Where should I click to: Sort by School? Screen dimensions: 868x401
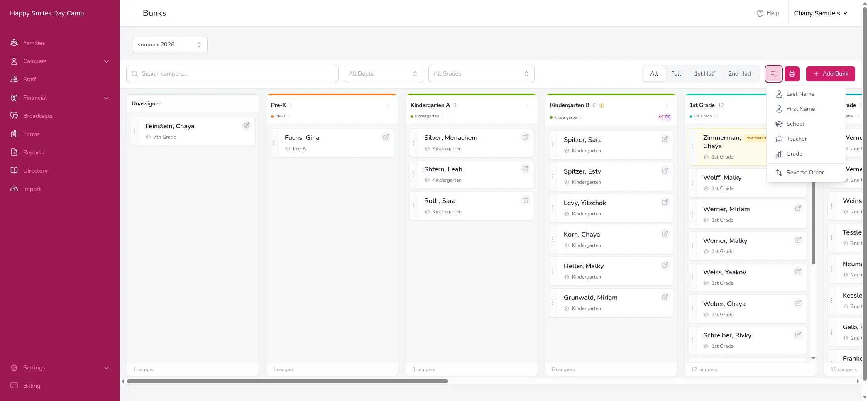click(x=806, y=124)
